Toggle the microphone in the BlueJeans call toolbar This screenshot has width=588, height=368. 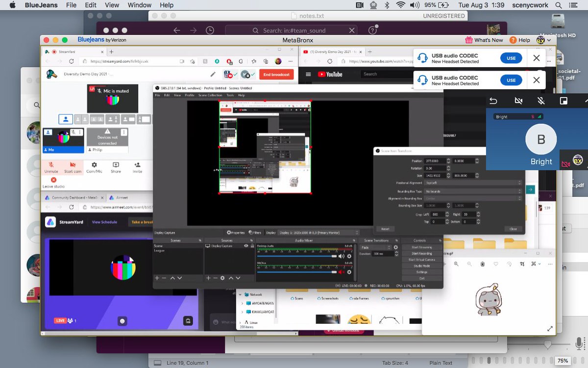click(541, 101)
